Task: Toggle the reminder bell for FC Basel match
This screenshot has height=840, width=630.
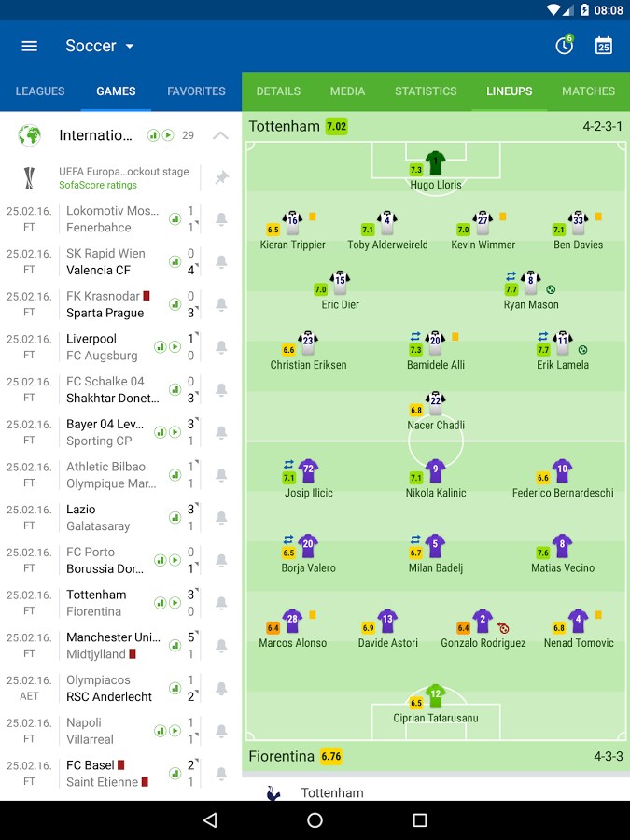Action: [220, 773]
